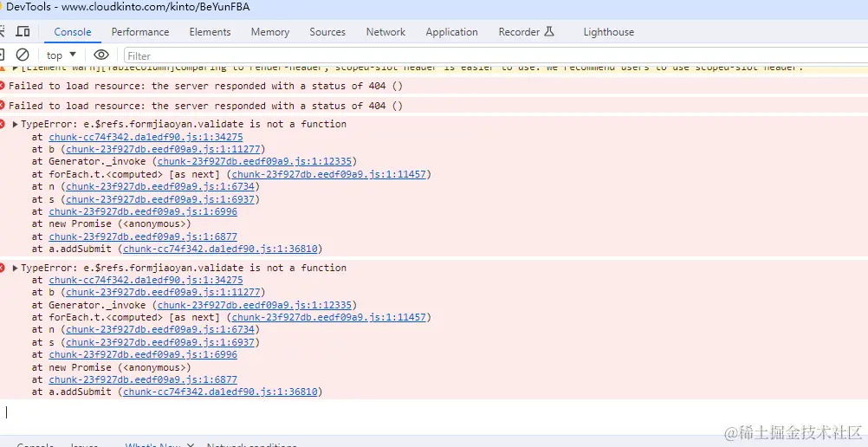
Task: Switch to the Performance tab
Action: [x=140, y=32]
